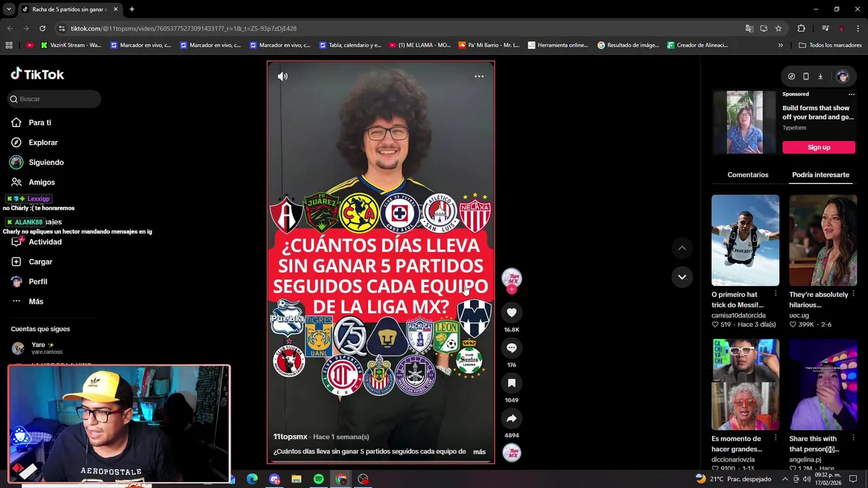Open Es momento de hacer grandes thumbnail
This screenshot has width=868, height=488.
[x=745, y=384]
